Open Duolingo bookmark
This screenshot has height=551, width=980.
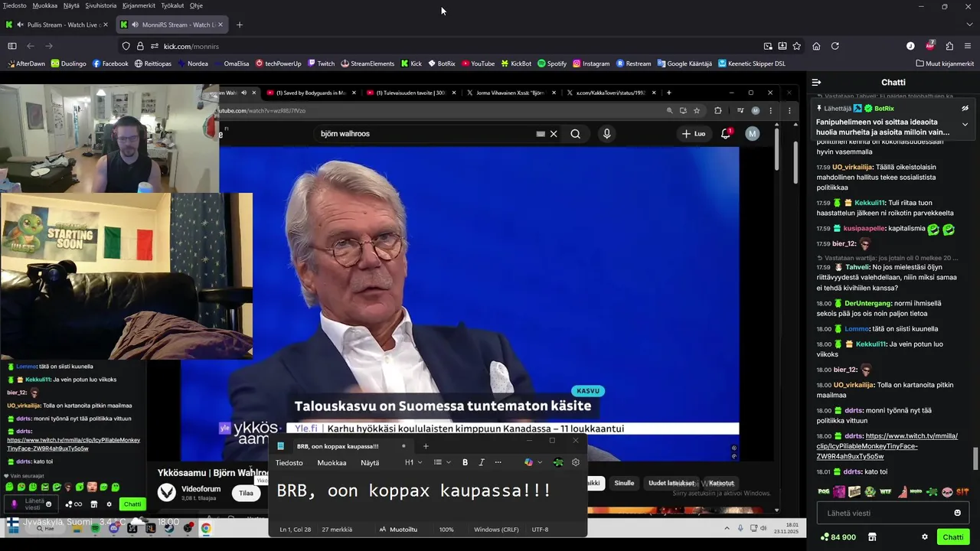[68, 64]
